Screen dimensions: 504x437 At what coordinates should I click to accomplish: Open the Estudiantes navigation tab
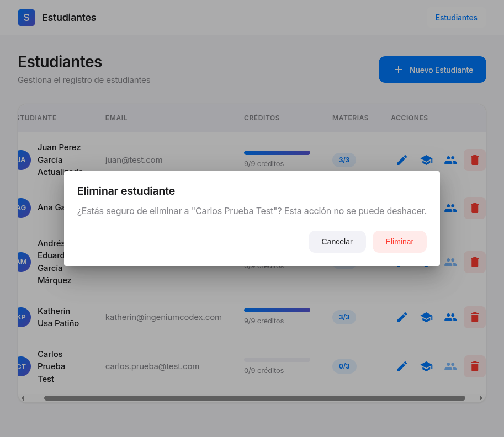[456, 18]
